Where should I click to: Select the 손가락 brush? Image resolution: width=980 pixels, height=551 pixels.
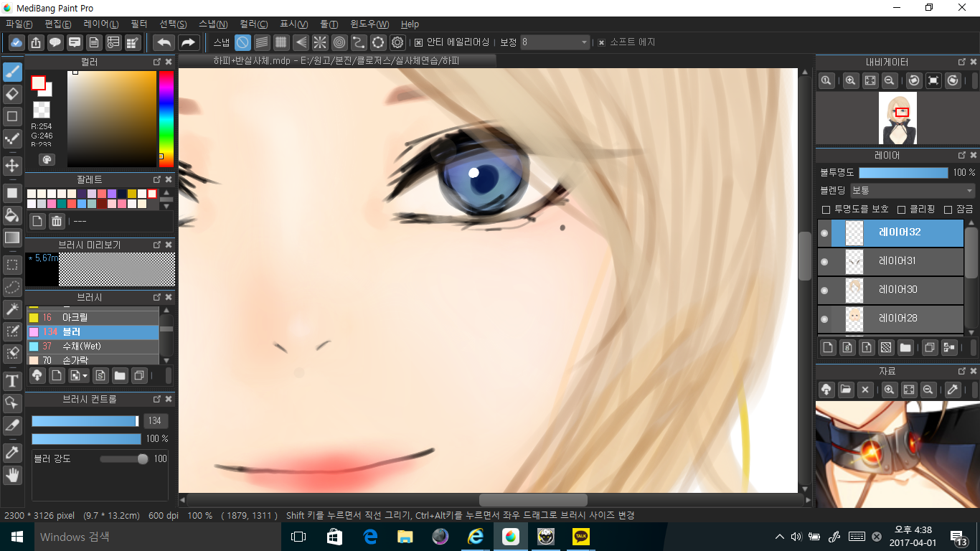93,359
